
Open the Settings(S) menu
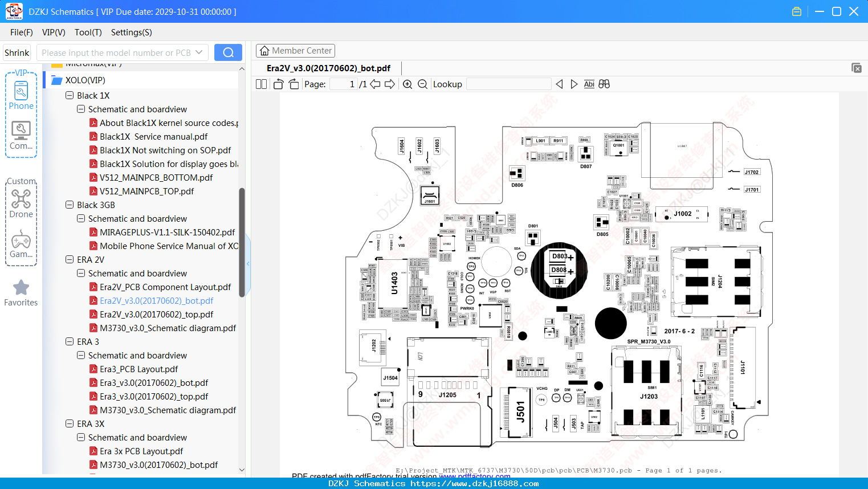tap(132, 32)
